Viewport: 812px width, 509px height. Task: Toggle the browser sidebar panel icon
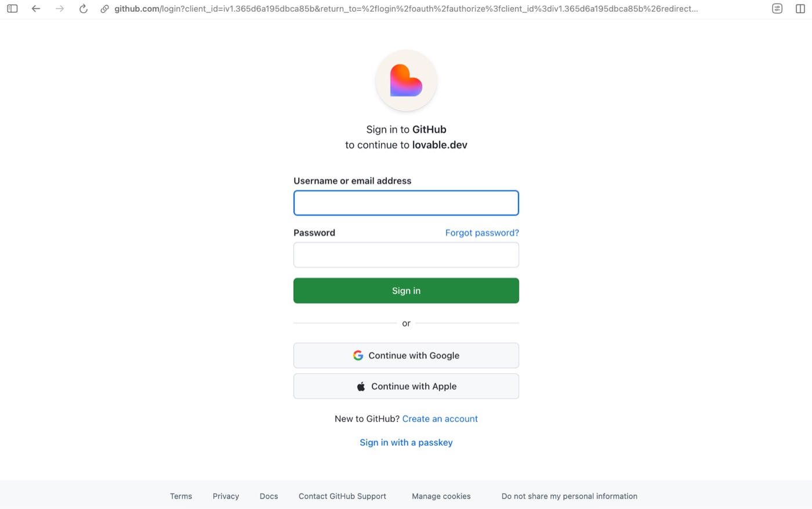pyautogui.click(x=12, y=9)
